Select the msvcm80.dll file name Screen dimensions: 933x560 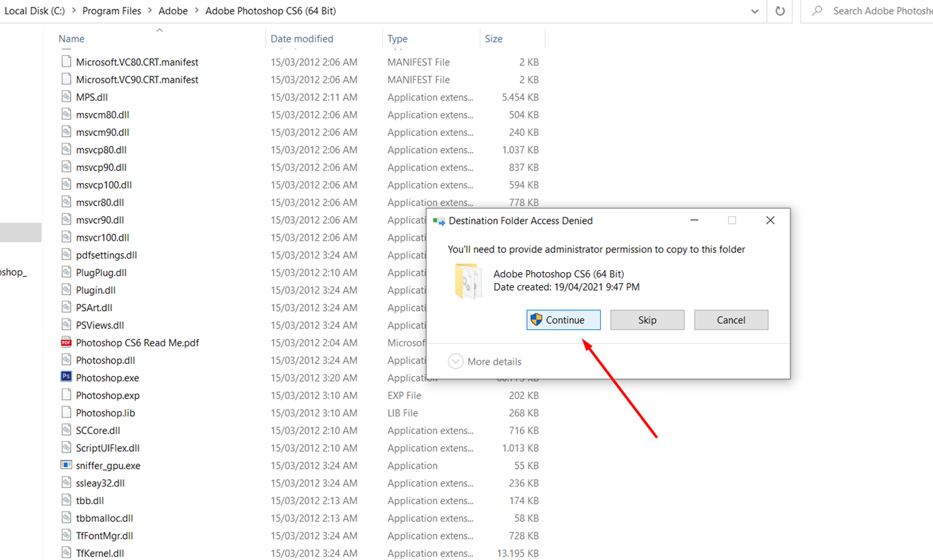point(102,114)
